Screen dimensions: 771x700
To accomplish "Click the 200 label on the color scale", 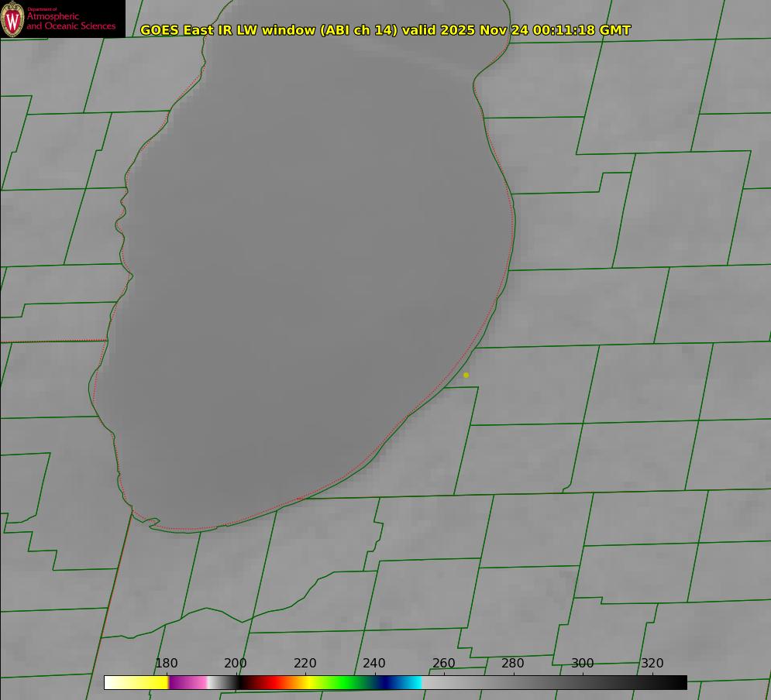I will click(x=236, y=664).
